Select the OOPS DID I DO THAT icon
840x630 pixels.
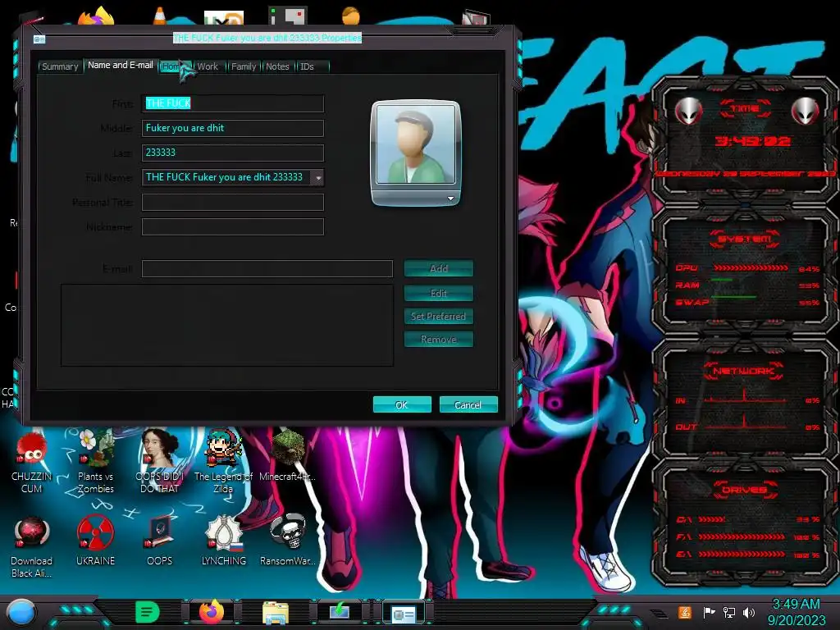160,463
